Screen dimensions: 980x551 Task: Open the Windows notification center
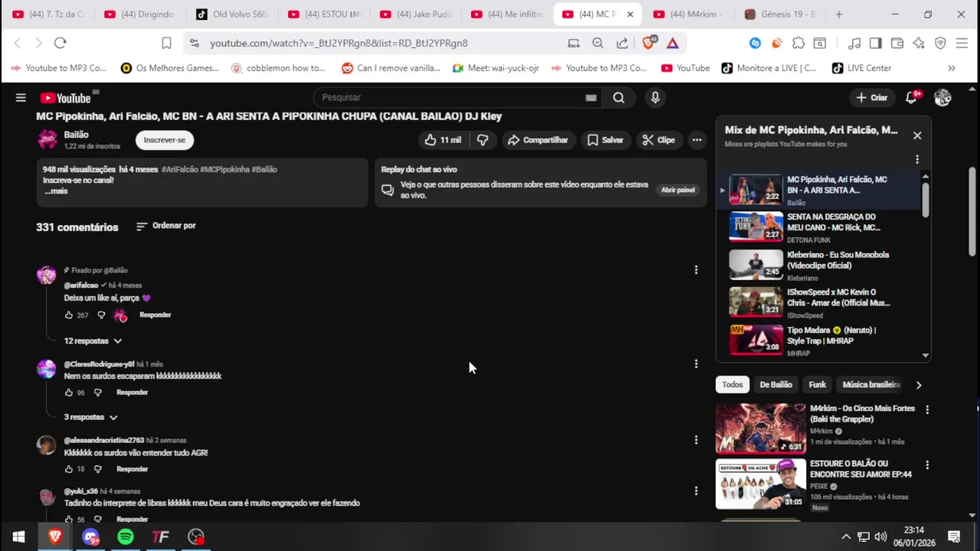click(954, 536)
